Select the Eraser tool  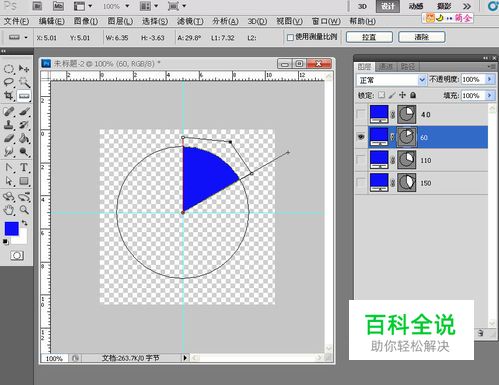click(9, 138)
